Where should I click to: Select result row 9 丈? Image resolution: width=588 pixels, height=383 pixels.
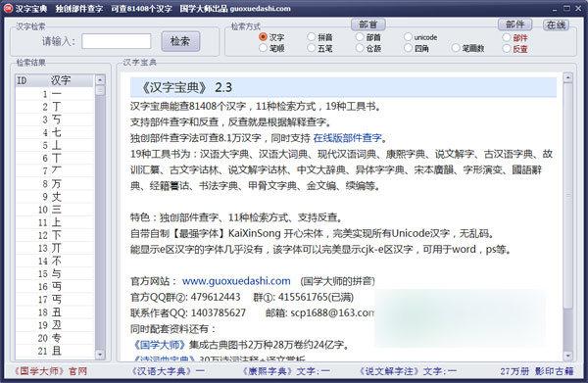click(55, 197)
